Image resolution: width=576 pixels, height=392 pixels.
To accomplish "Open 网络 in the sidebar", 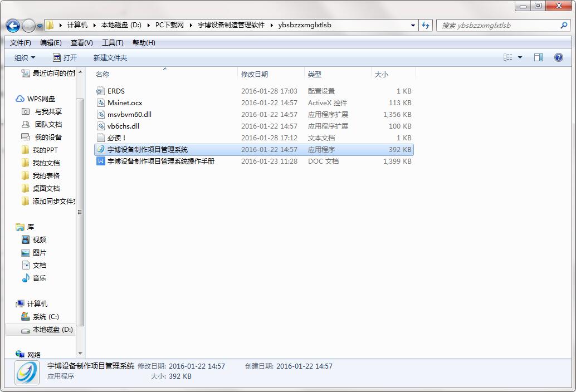I will [x=28, y=355].
